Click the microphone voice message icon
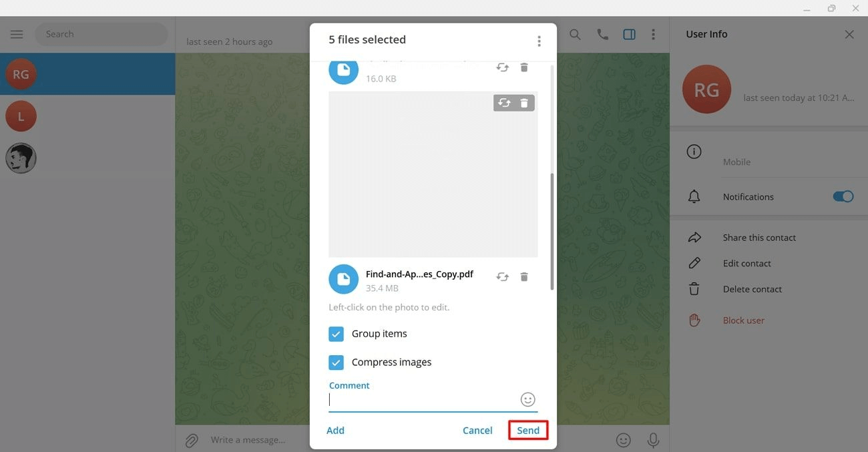868x452 pixels. tap(654, 440)
